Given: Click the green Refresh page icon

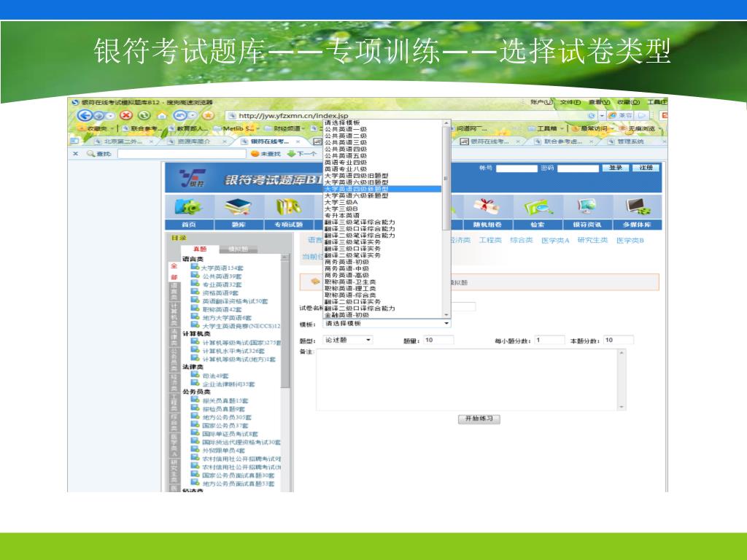Looking at the screenshot, I should [144, 115].
